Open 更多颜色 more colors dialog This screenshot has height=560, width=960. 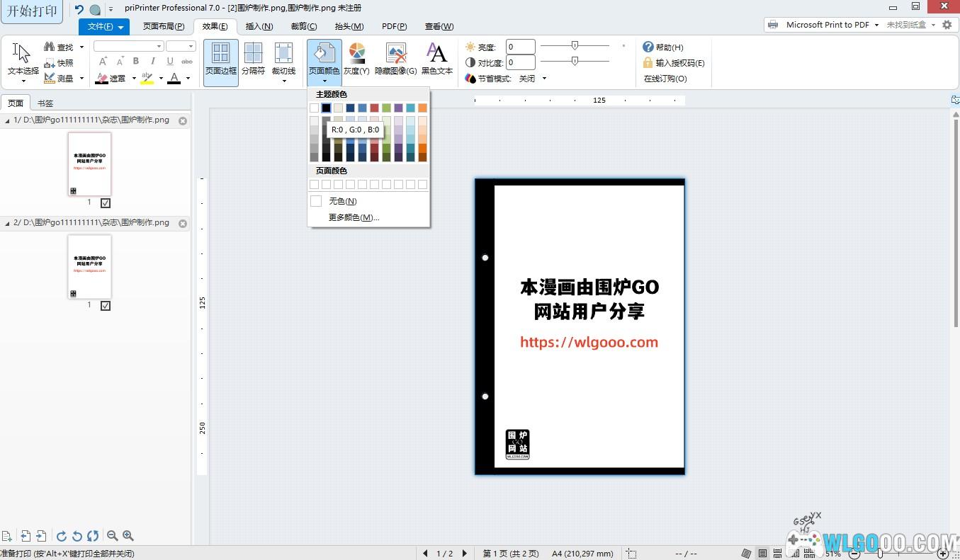(354, 217)
